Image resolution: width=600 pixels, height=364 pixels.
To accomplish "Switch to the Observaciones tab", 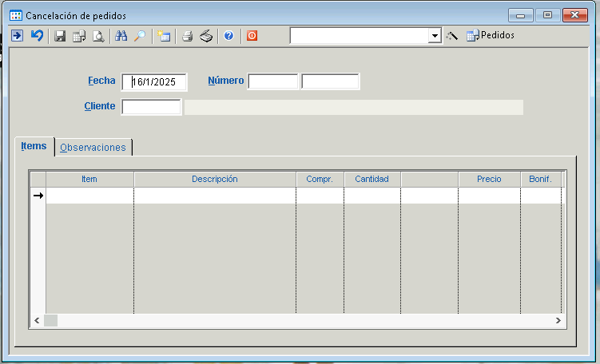I will [x=93, y=148].
